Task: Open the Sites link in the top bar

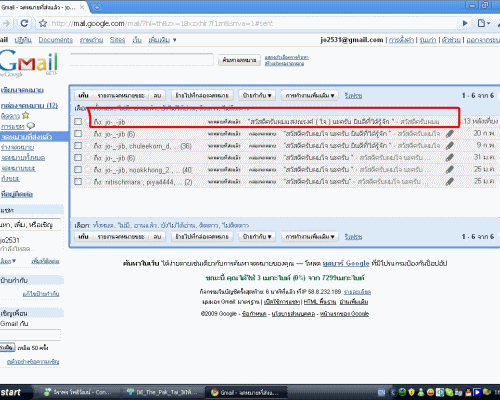Action: tap(117, 40)
